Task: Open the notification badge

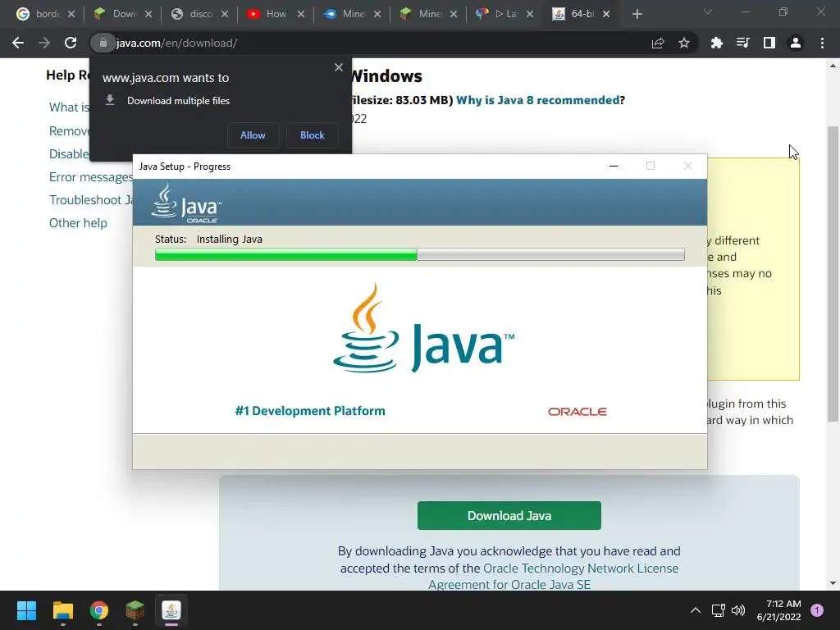Action: (x=817, y=610)
